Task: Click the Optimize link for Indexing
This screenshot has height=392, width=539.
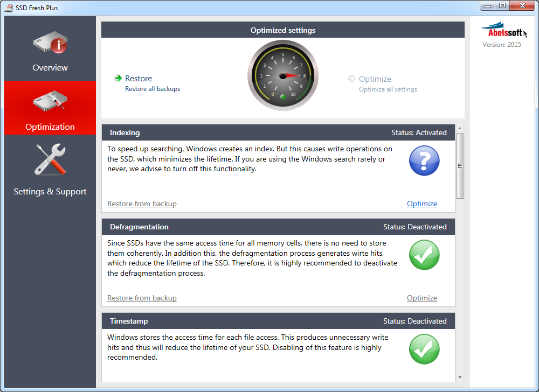Action: point(422,204)
